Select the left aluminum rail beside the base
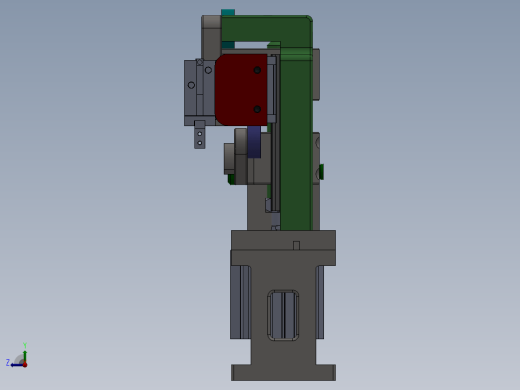The height and width of the screenshot is (390, 520). pos(240,302)
